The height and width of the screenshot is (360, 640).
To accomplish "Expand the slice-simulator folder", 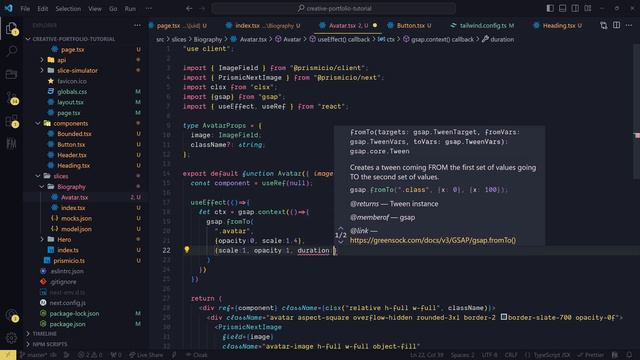I will coord(77,71).
